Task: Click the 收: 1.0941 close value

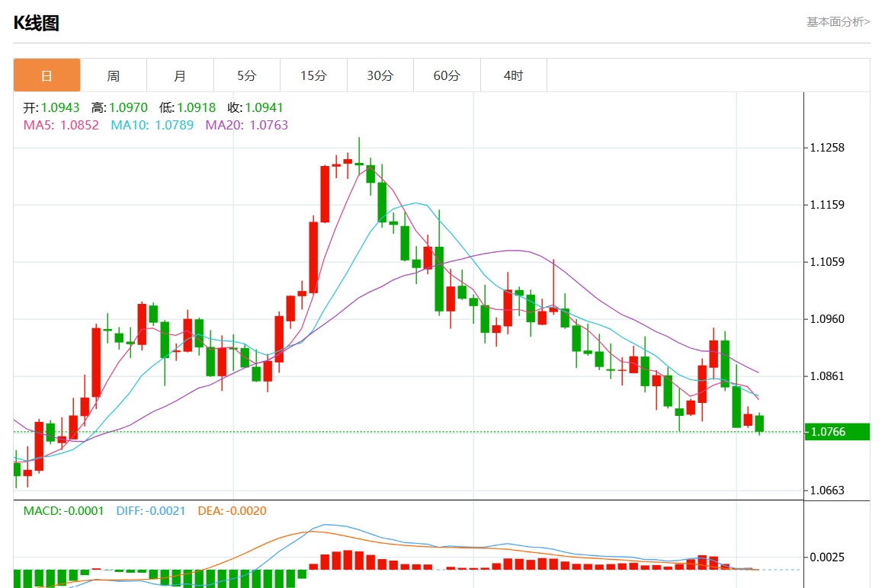Action: [255, 107]
